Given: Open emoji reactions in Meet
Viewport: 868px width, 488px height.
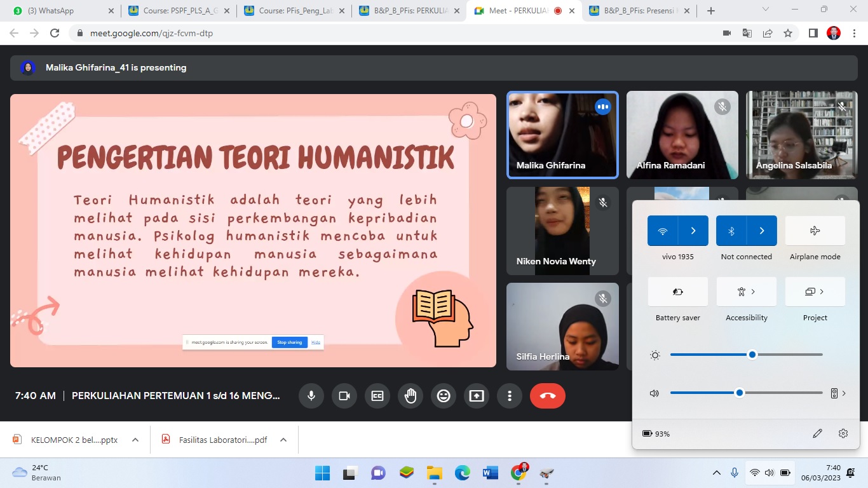Looking at the screenshot, I should pyautogui.click(x=444, y=396).
